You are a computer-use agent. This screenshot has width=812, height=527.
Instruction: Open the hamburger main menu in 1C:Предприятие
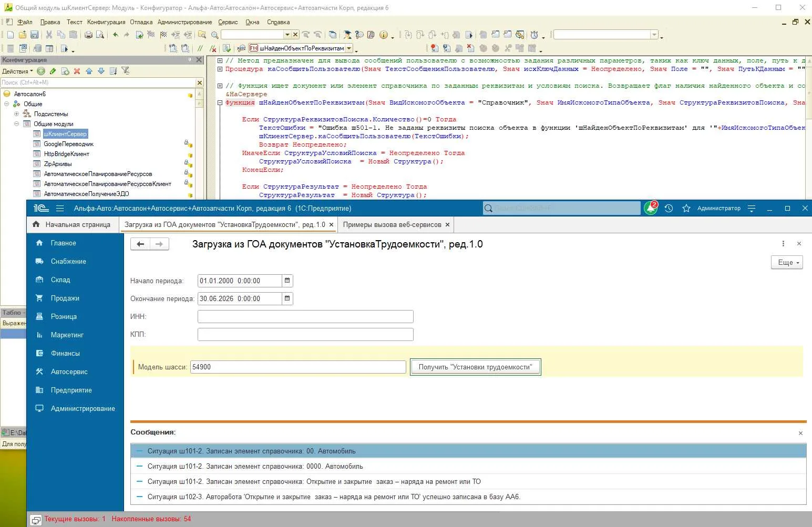60,209
